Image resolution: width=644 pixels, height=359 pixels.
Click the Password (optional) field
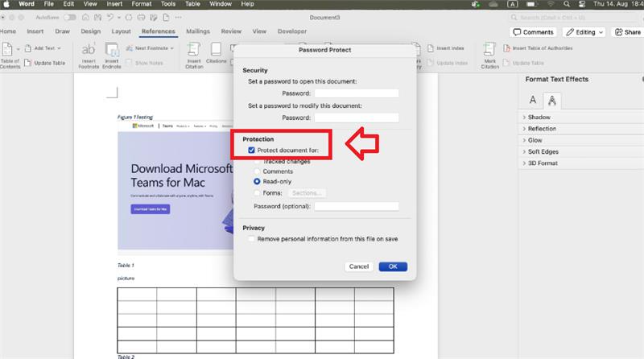[x=357, y=206]
